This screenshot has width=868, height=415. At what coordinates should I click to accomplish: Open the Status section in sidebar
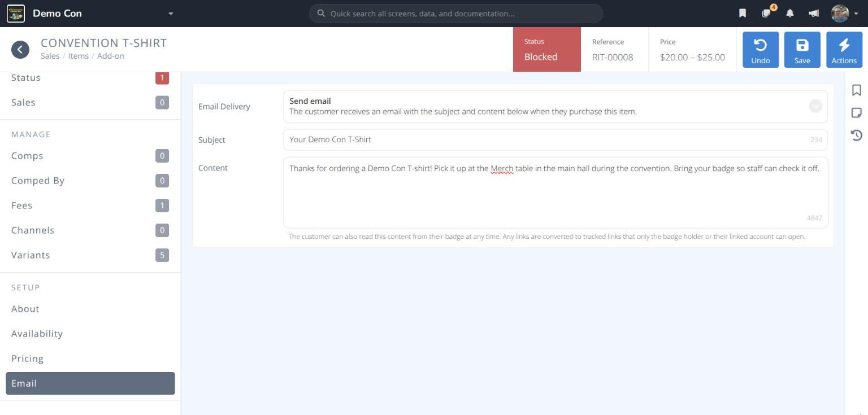coord(90,78)
